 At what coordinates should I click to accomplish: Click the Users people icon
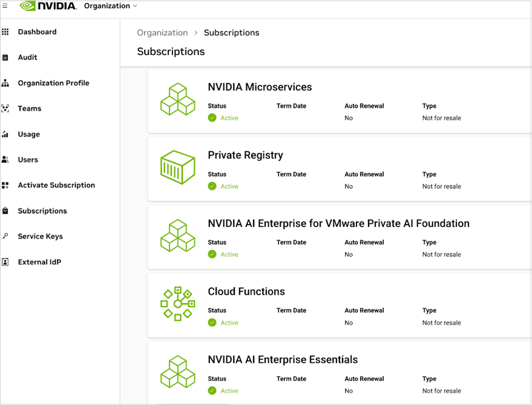coord(5,160)
